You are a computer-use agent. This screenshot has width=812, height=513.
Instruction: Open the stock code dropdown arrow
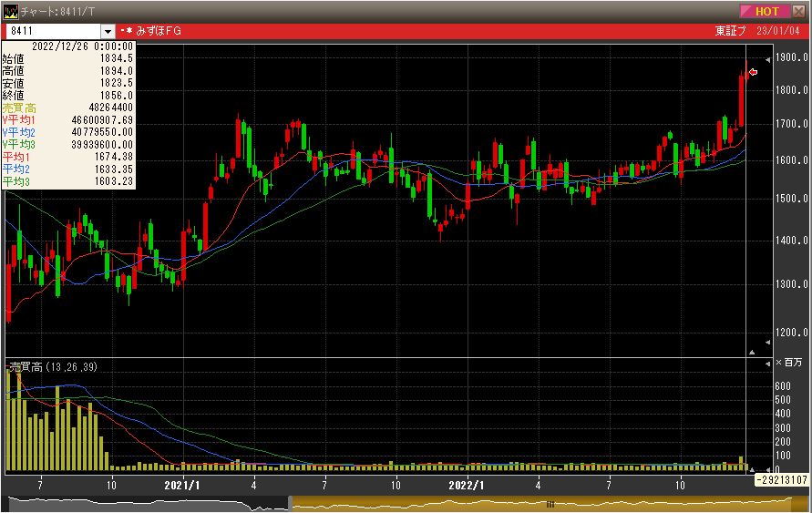click(x=108, y=32)
